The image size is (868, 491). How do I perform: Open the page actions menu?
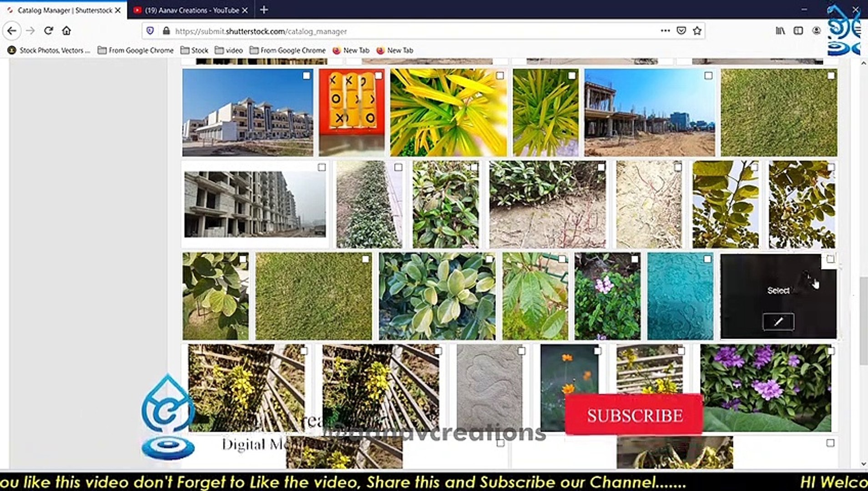(x=665, y=31)
